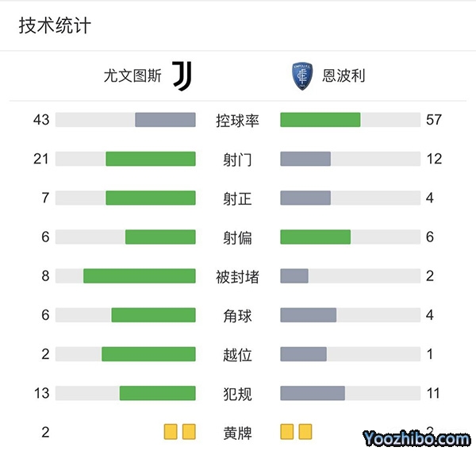
Task: Click Juventus's first yellow card icon
Action: (171, 432)
